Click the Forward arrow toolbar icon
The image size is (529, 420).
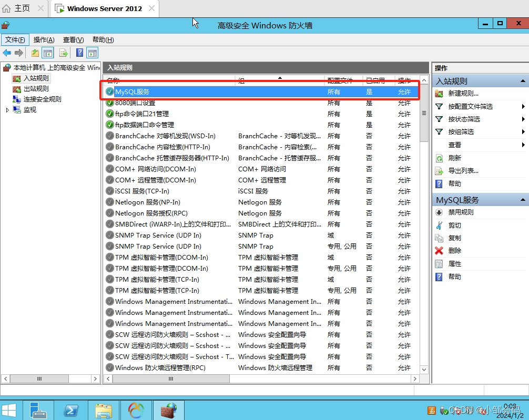[19, 53]
